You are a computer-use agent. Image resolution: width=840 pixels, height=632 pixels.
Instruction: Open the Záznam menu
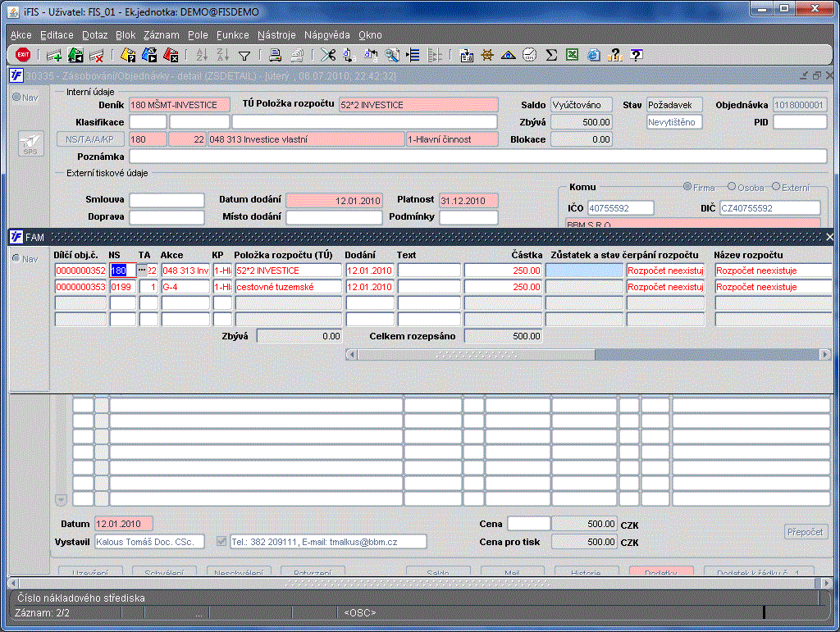(161, 35)
